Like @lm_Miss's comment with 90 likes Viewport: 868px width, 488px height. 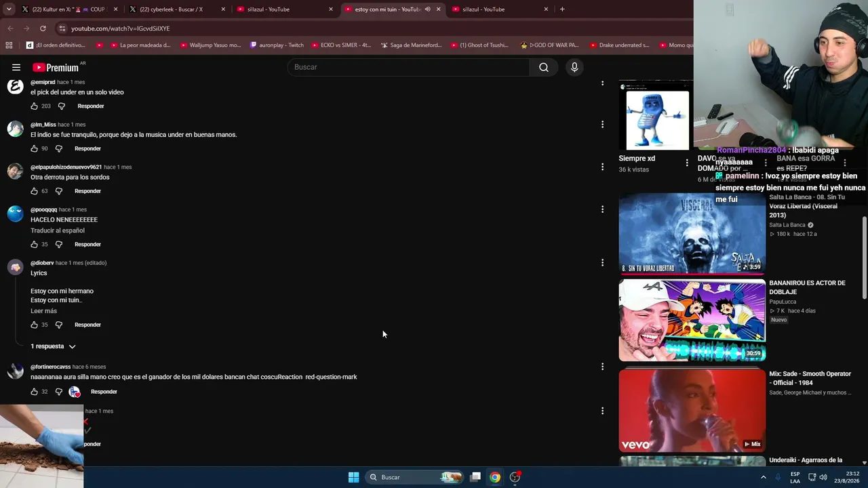34,148
